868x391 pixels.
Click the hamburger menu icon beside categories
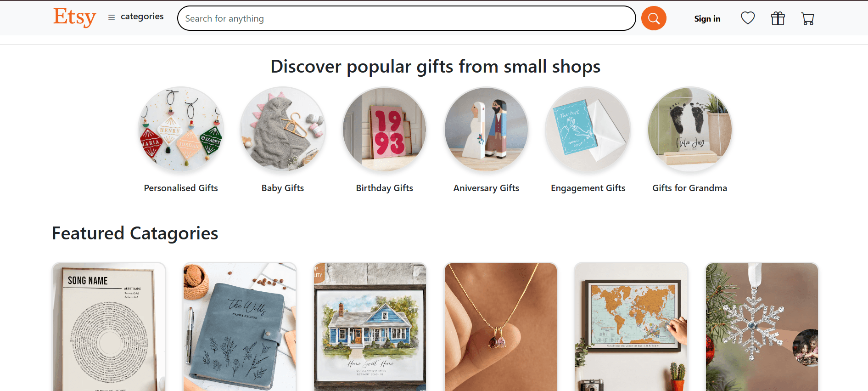111,17
